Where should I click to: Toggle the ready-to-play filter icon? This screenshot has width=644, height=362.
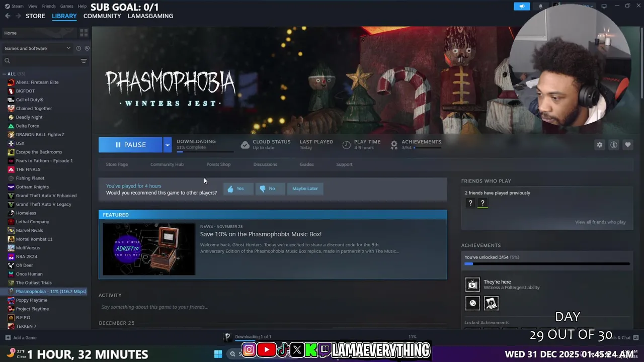87,48
